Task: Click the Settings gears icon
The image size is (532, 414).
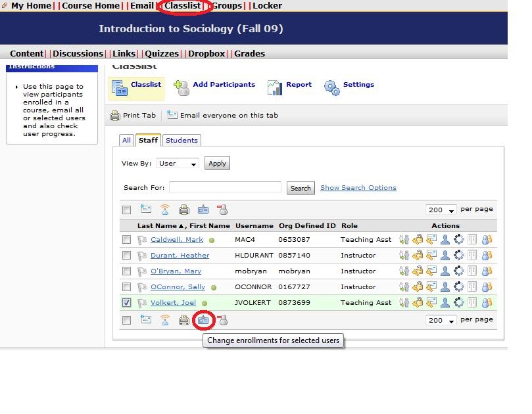Action: click(x=331, y=88)
